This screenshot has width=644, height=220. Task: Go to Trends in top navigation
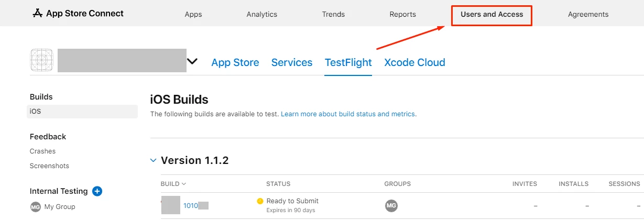pyautogui.click(x=333, y=15)
